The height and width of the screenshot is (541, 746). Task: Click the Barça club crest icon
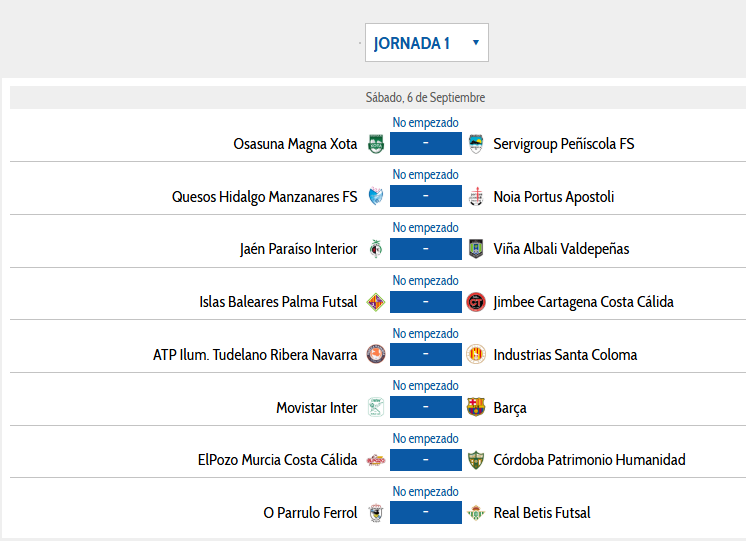click(476, 407)
